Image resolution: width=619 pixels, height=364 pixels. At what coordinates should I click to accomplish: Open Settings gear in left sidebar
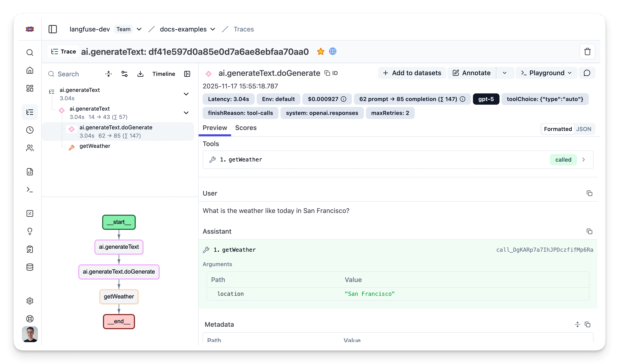coord(30,301)
